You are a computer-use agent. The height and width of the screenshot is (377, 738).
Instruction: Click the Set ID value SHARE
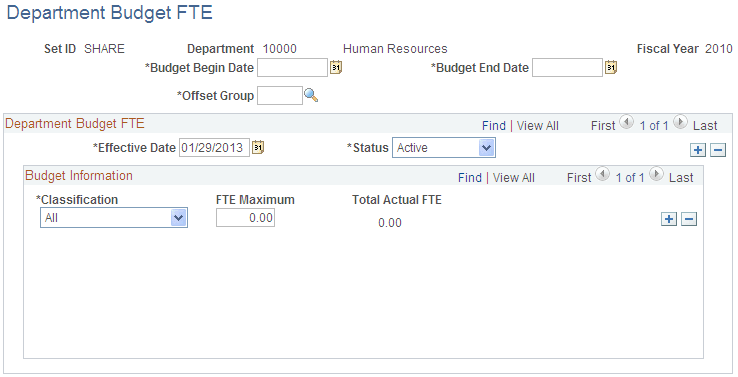(x=104, y=49)
